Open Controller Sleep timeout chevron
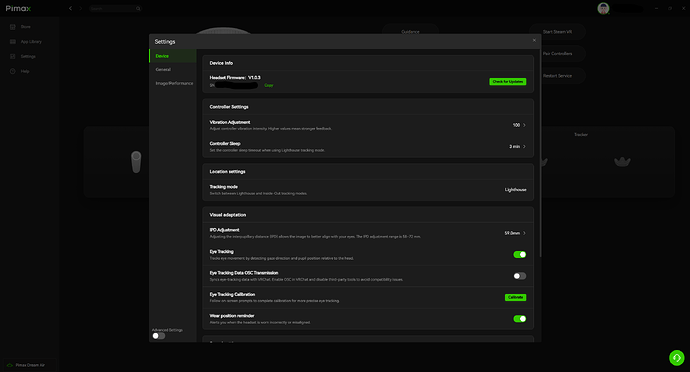Image resolution: width=690 pixels, height=372 pixels. click(524, 147)
